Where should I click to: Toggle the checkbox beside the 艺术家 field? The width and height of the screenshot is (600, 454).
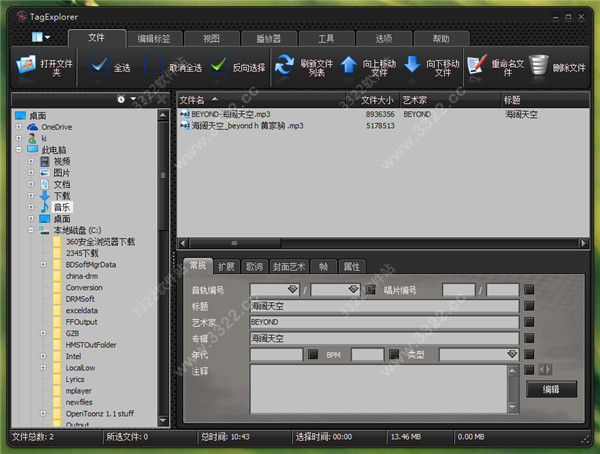coord(529,323)
